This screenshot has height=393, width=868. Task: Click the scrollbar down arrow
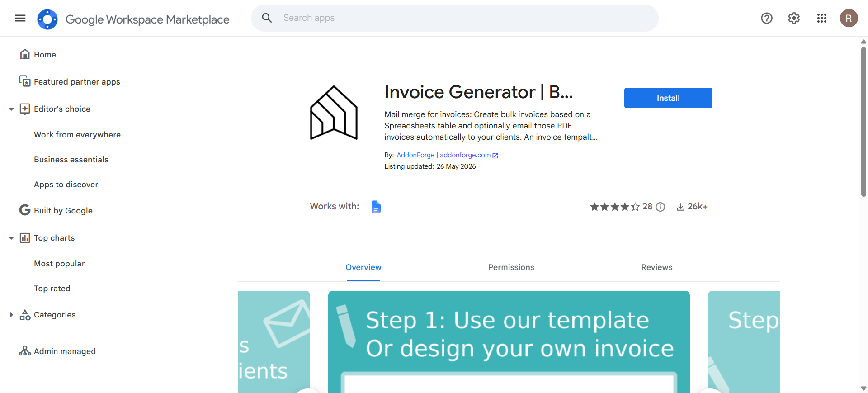click(863, 388)
